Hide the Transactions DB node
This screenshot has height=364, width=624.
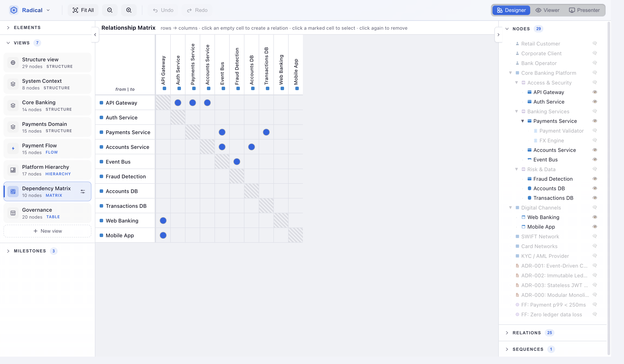coord(595,198)
